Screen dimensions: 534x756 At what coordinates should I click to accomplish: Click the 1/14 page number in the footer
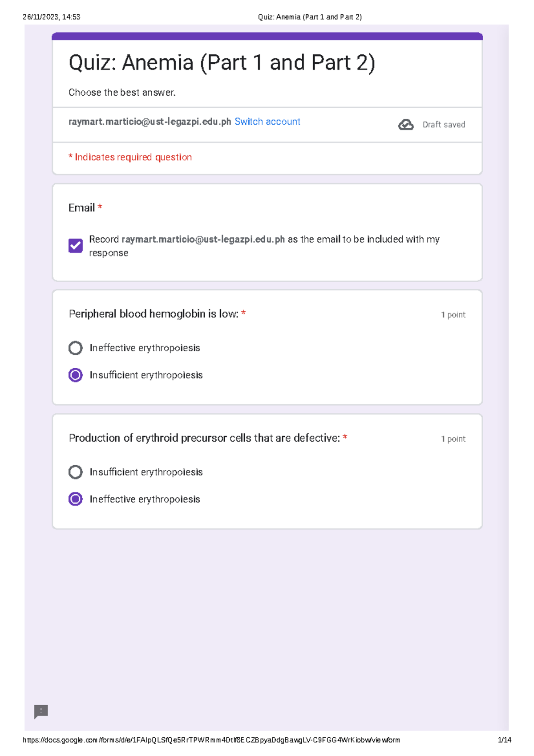[505, 740]
